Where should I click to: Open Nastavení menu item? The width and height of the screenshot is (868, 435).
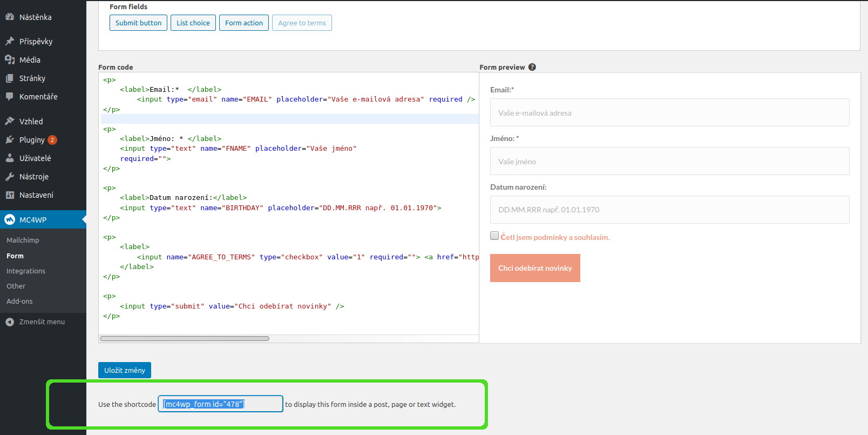click(43, 195)
